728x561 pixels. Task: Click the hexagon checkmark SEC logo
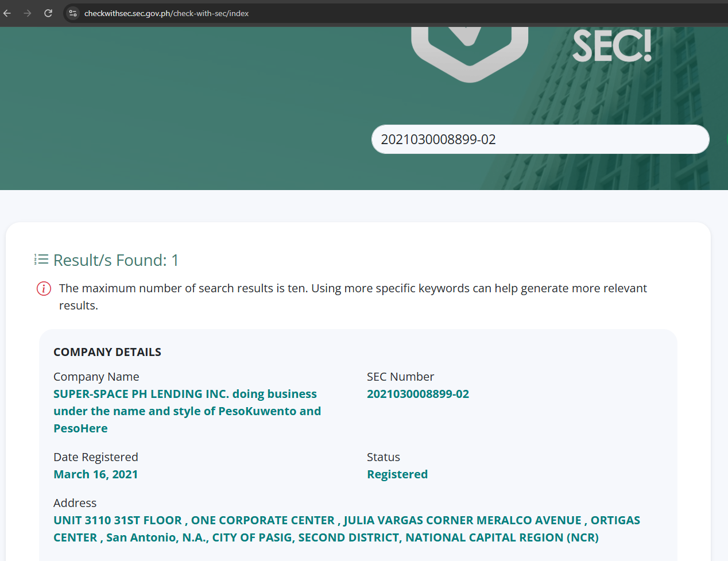pos(470,54)
